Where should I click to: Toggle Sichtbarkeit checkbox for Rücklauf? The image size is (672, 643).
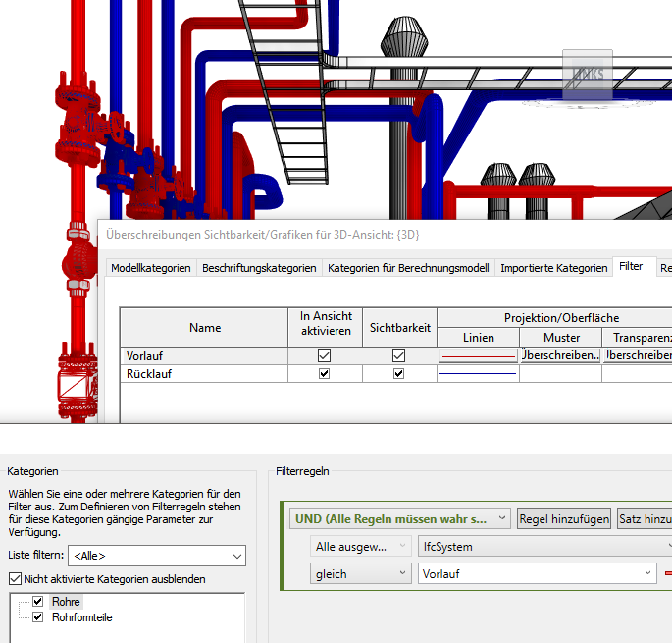[398, 374]
